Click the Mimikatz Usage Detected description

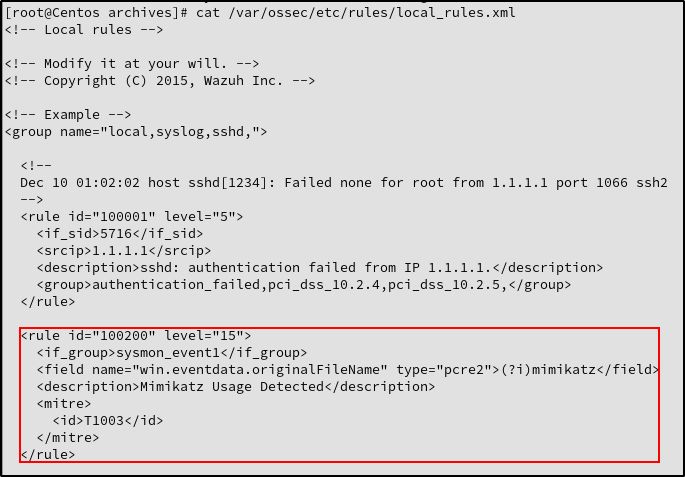click(236, 387)
